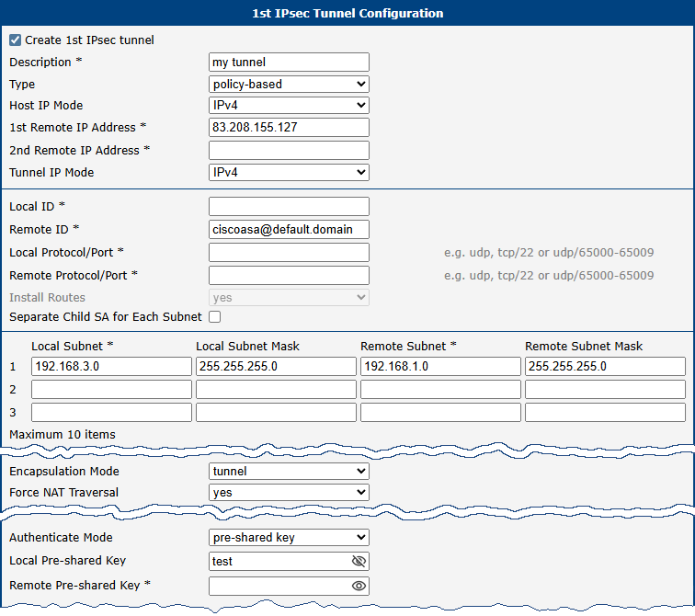Click the Tunnel IP Mode label
The image size is (695, 616).
51,173
